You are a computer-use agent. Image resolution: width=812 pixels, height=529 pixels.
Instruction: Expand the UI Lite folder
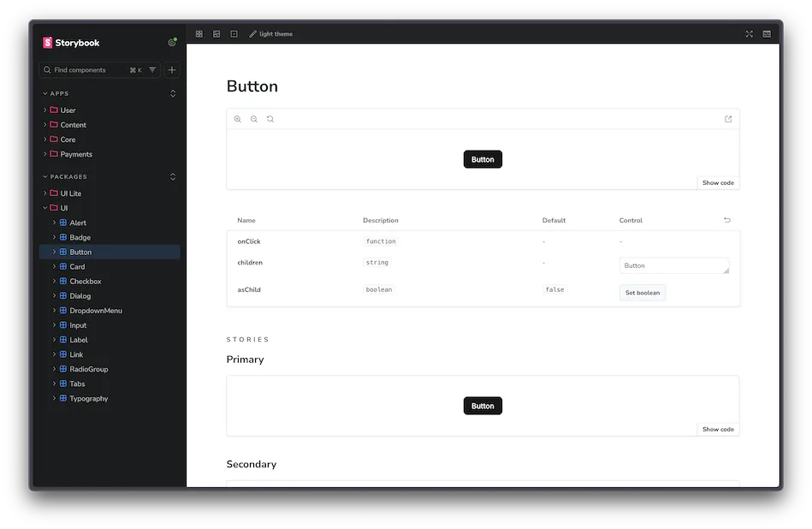70,193
